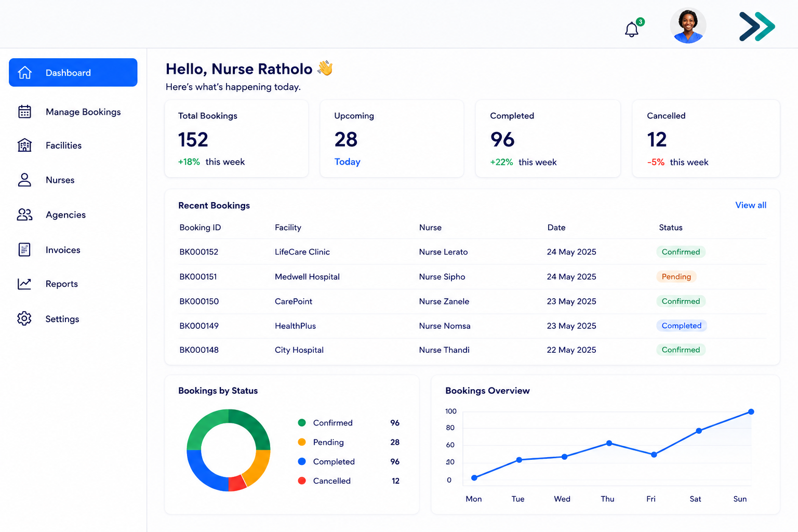Click the Thu data point on chart
The height and width of the screenshot is (532, 798).
coord(609,443)
